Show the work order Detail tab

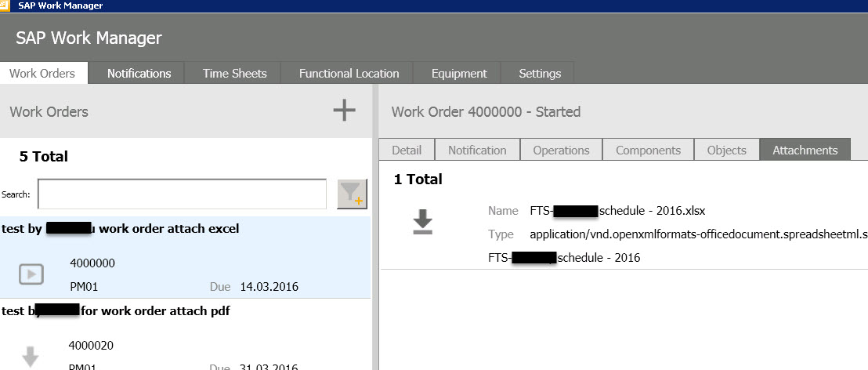407,150
